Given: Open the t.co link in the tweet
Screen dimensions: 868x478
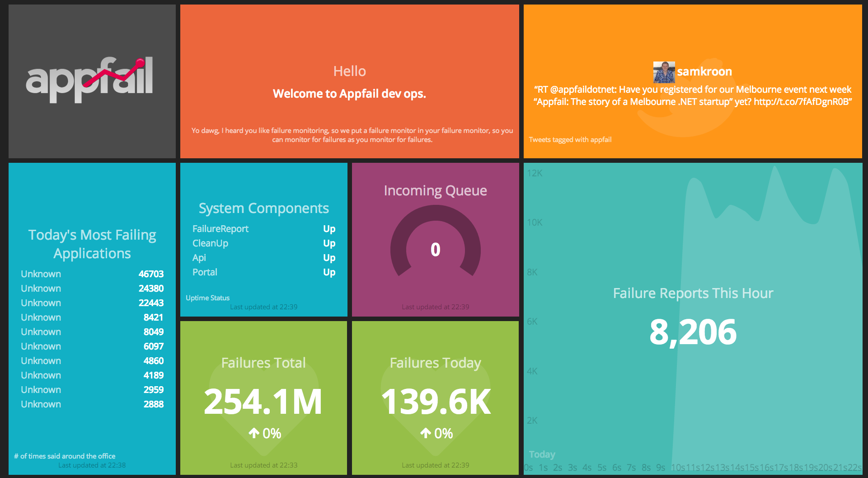Looking at the screenshot, I should point(801,102).
